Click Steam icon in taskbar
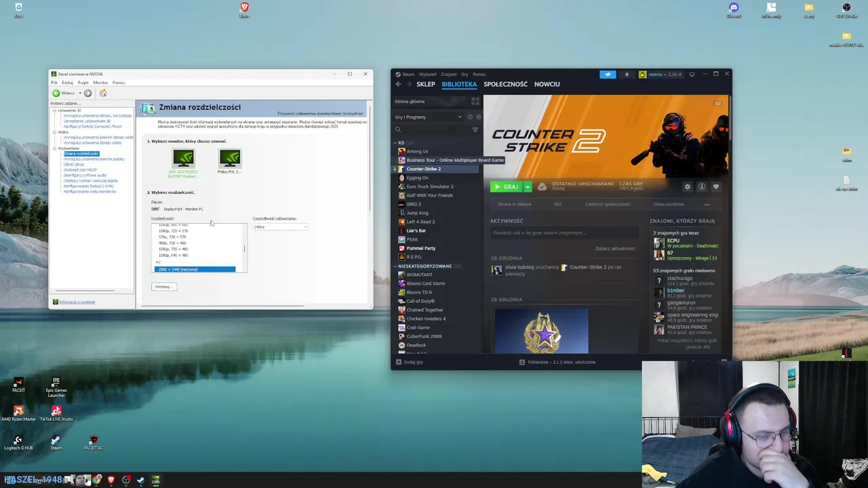The width and height of the screenshot is (868, 488). (140, 480)
